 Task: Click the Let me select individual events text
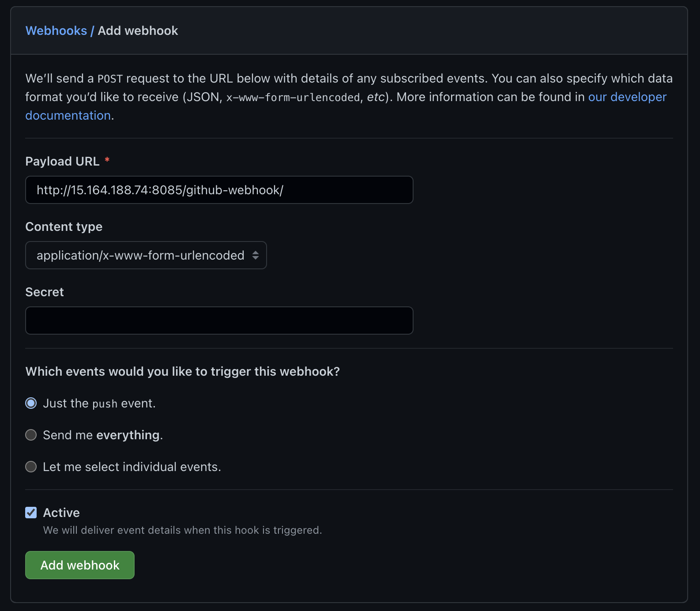(x=132, y=467)
